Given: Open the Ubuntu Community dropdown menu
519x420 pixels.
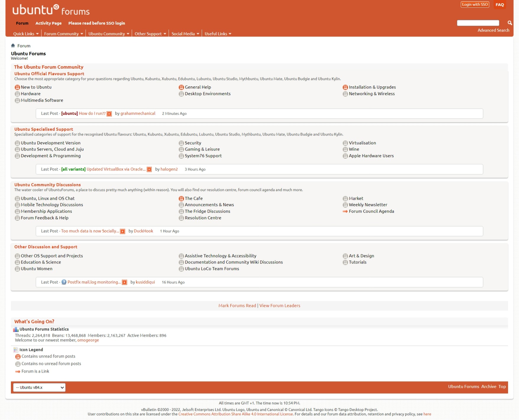Looking at the screenshot, I should point(109,34).
